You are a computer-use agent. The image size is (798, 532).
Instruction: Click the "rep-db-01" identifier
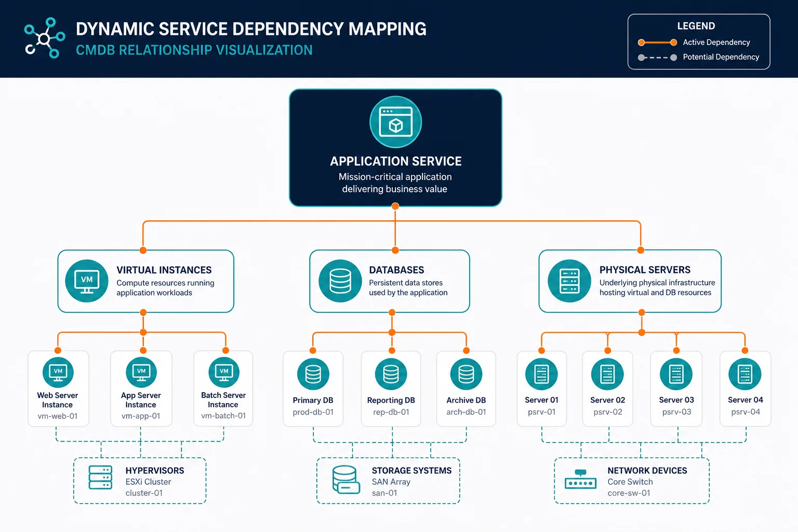pos(391,412)
